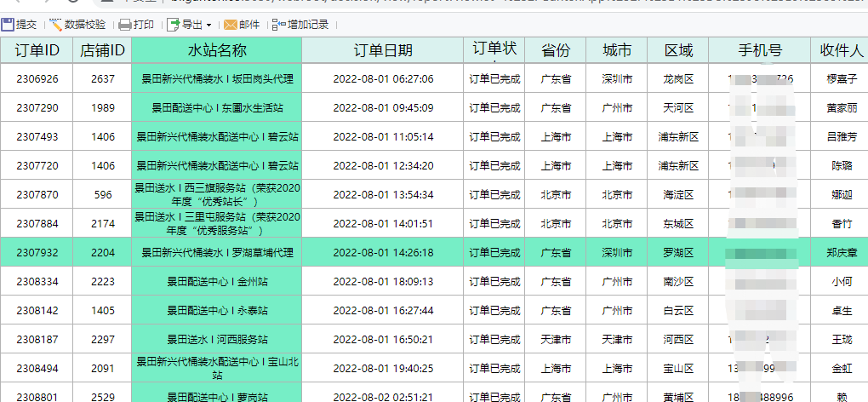Select the 区域 column header
Image resolution: width=868 pixels, height=402 pixels.
tap(678, 50)
